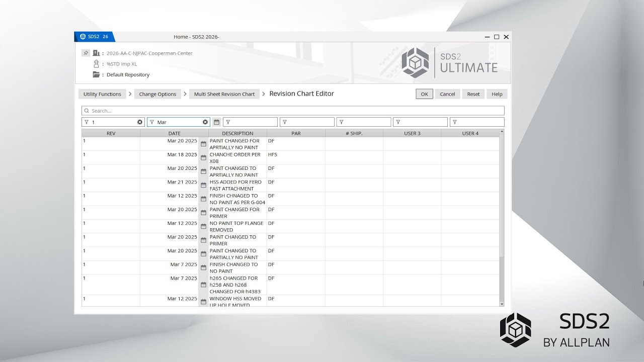Click the DESCRIPTION column filter field

(x=250, y=122)
